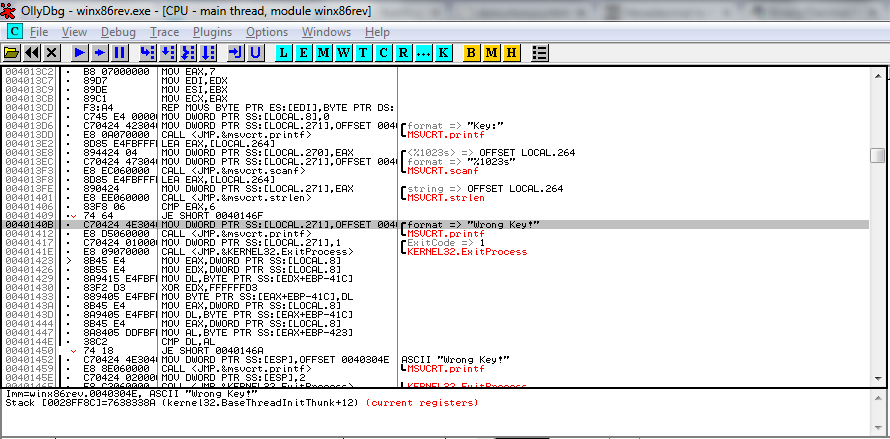Click scroll down arrow of disassembly pane
Screen dimensions: 890x439
878,378
